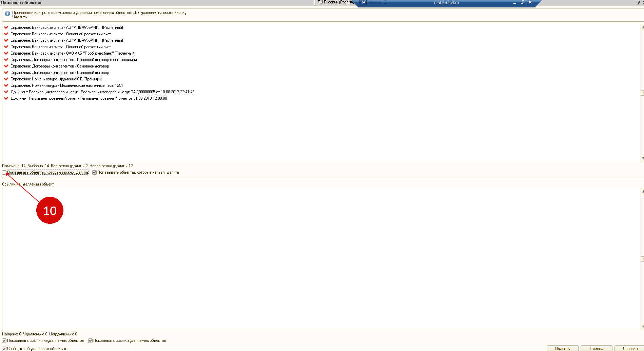Click Невозможно удалить: 12 status text

tap(111, 166)
